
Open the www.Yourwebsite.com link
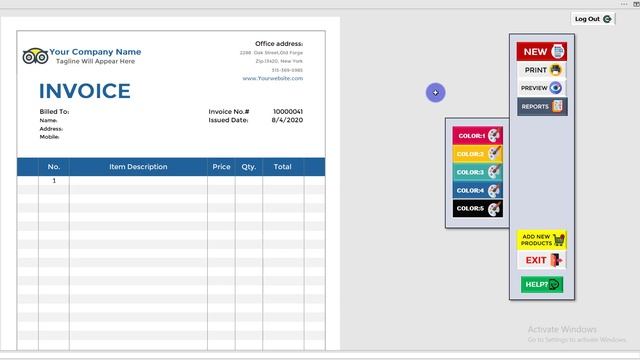point(273,78)
